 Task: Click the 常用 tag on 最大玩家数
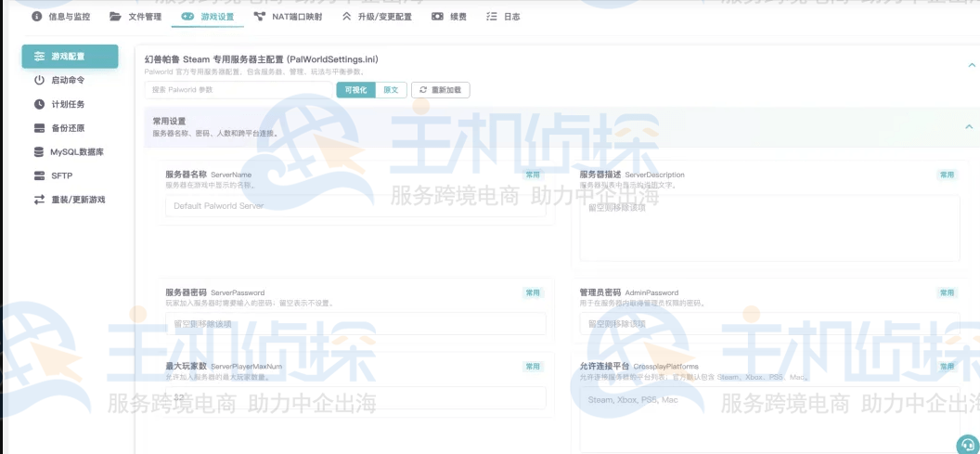pyautogui.click(x=533, y=367)
